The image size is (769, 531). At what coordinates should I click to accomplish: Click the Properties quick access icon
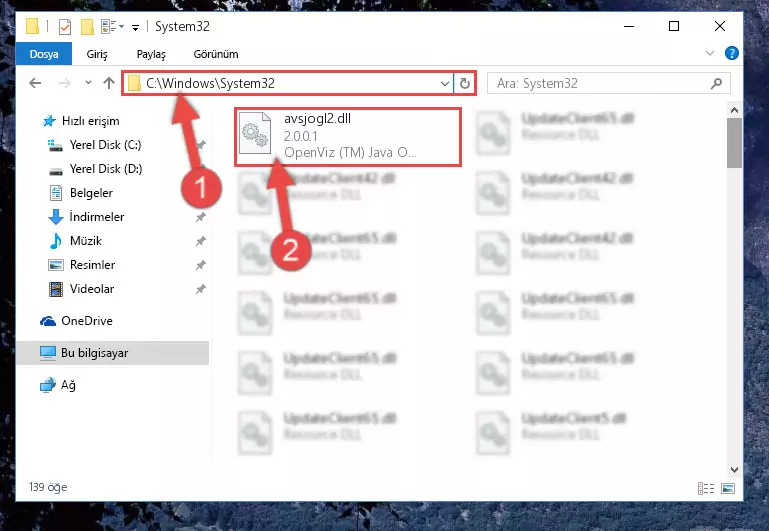click(x=65, y=26)
